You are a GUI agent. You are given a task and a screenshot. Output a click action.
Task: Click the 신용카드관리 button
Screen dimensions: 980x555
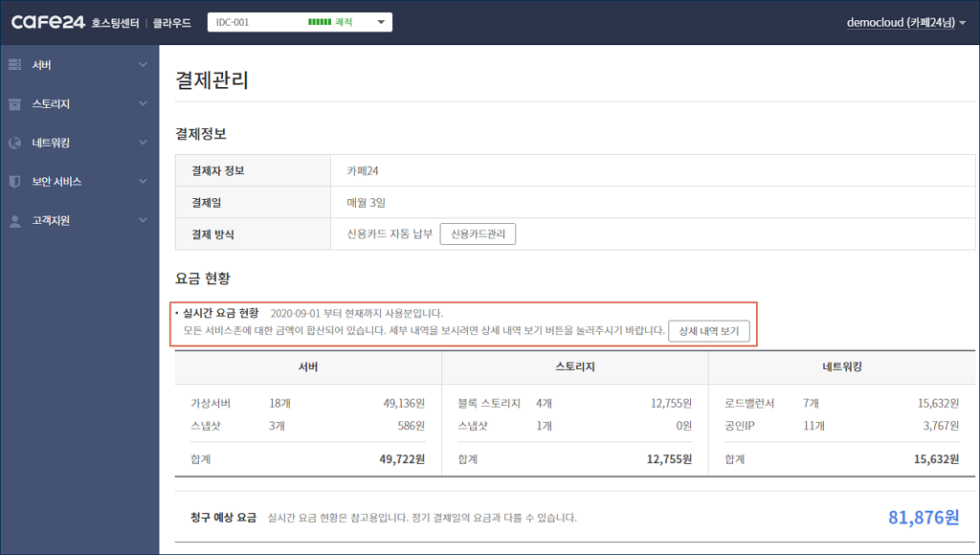click(x=478, y=234)
